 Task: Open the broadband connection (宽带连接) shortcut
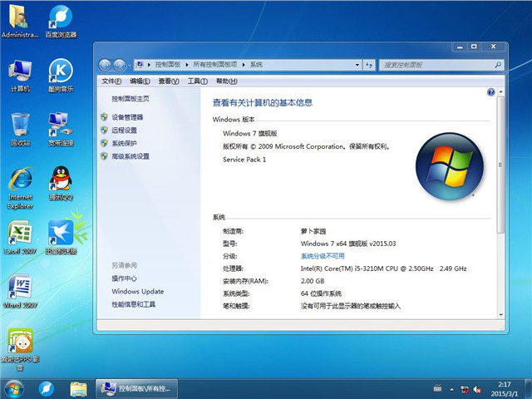(61, 130)
